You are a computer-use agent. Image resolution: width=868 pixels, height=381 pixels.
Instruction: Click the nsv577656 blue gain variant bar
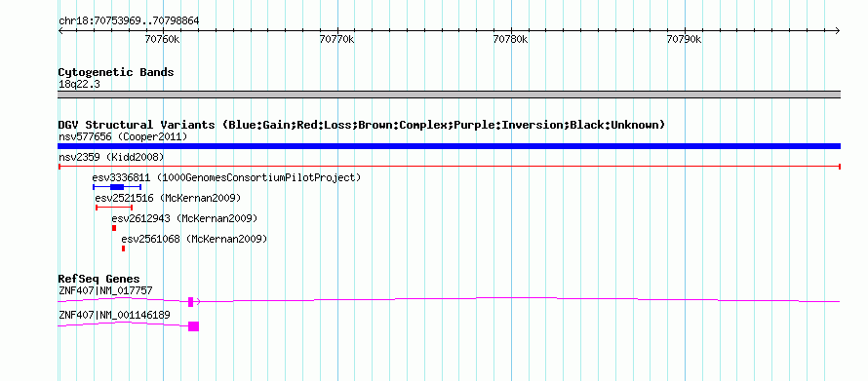pos(449,146)
